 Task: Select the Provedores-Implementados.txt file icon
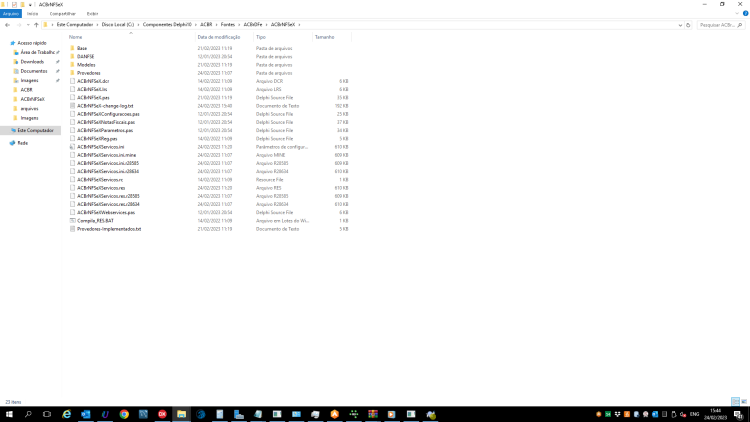(72, 229)
